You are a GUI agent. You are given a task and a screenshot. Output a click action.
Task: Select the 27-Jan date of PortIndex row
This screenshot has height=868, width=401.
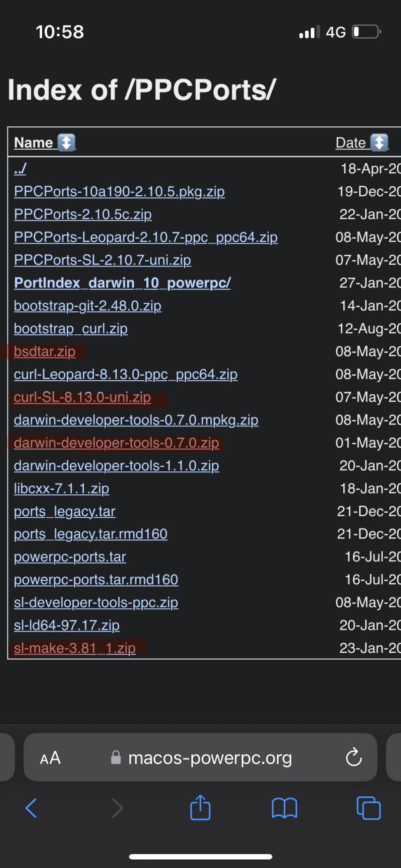coord(370,283)
